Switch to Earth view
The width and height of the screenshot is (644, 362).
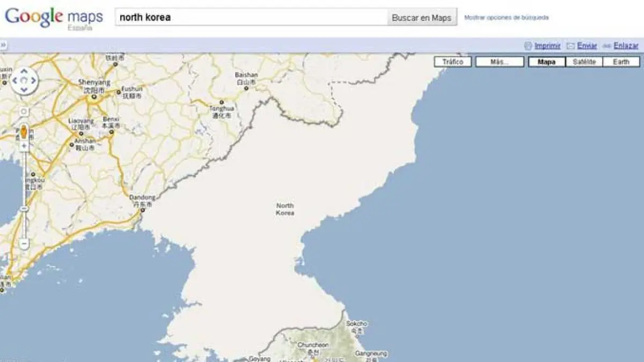[621, 62]
